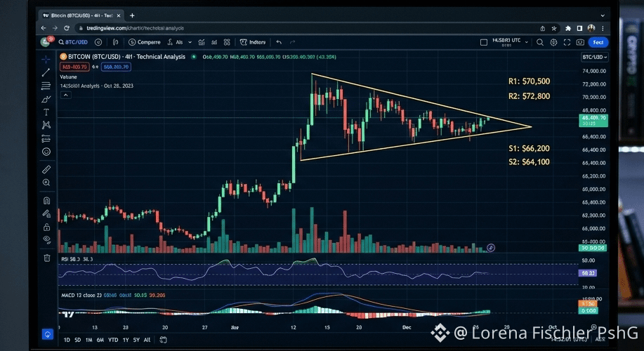Undo the last chart action

[x=279, y=42]
